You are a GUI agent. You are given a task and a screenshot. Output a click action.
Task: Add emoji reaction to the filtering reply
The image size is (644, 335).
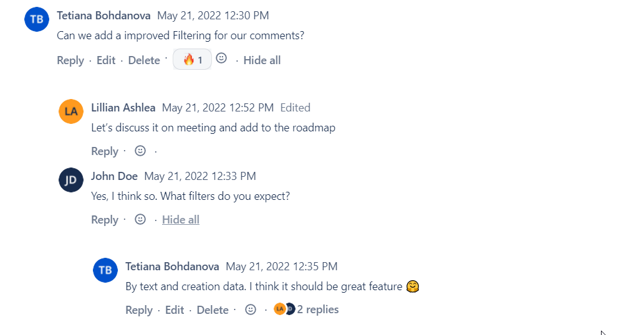(x=251, y=309)
